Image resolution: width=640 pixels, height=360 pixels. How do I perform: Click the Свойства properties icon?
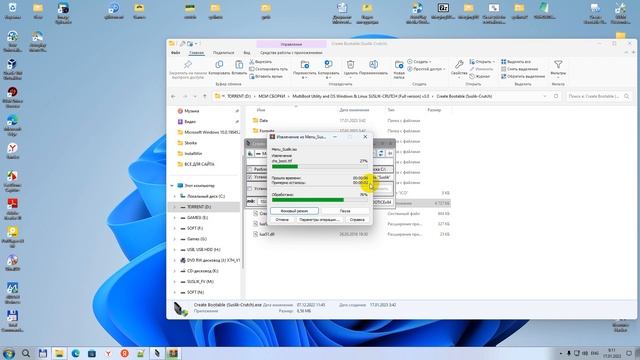pyautogui.click(x=459, y=64)
